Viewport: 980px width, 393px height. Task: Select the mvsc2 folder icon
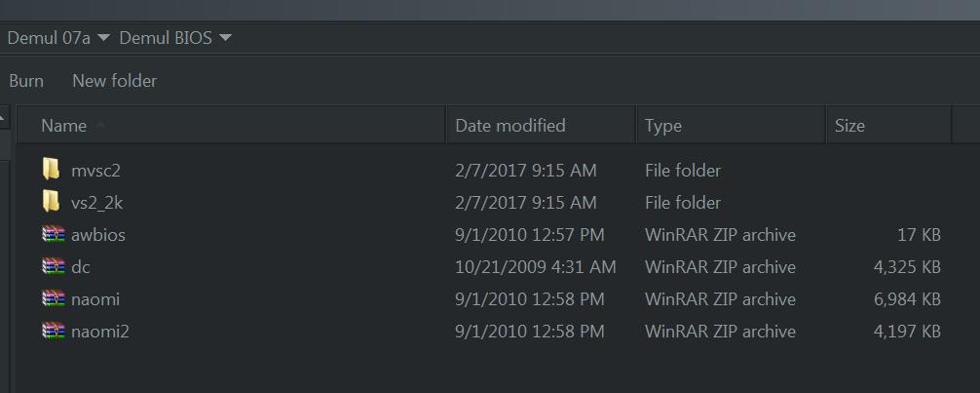pos(51,170)
